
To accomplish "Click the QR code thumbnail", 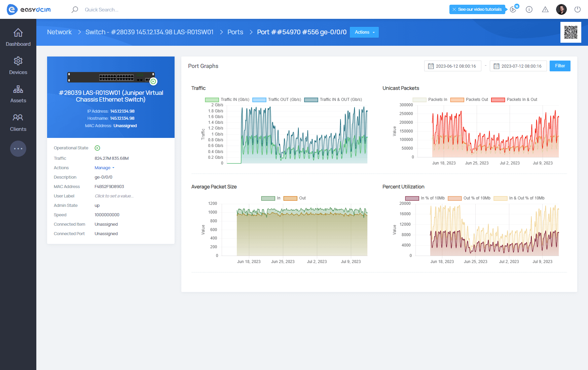I will pyautogui.click(x=571, y=32).
